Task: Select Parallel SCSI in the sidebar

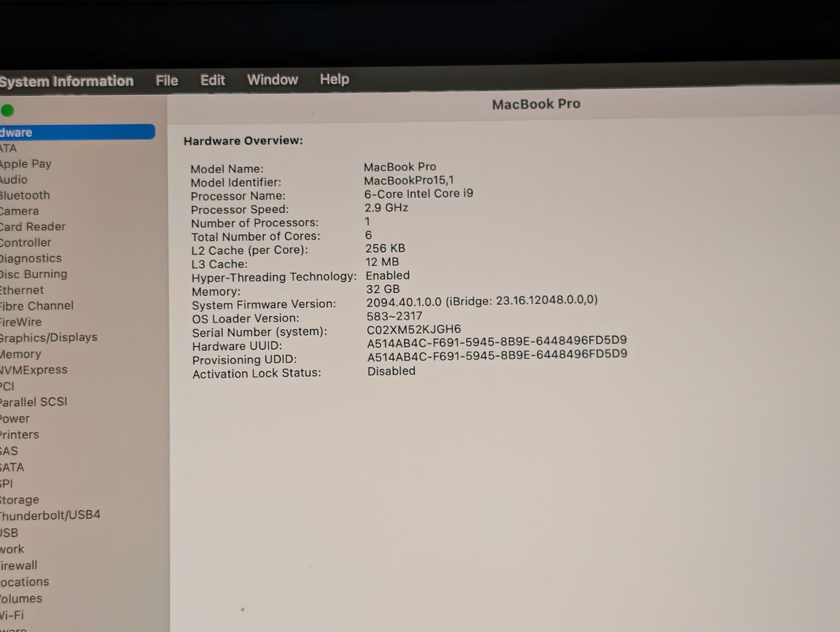Action: pyautogui.click(x=33, y=402)
